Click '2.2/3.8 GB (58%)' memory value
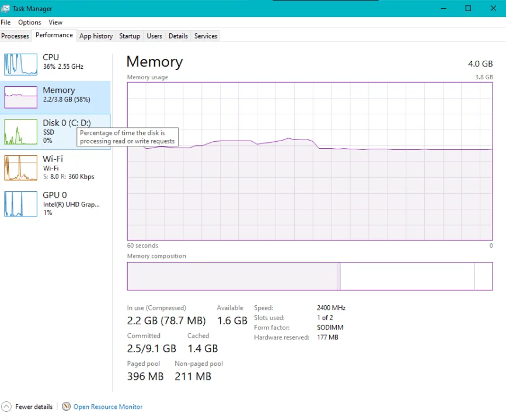 click(x=67, y=99)
